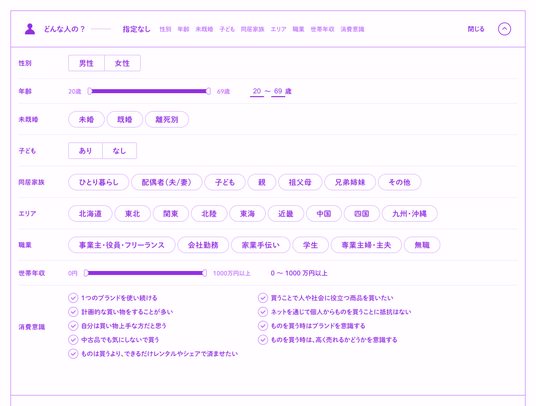Viewport: 536px width, 406px height.
Task: Click the purple person icon in header
Action: pyautogui.click(x=30, y=29)
